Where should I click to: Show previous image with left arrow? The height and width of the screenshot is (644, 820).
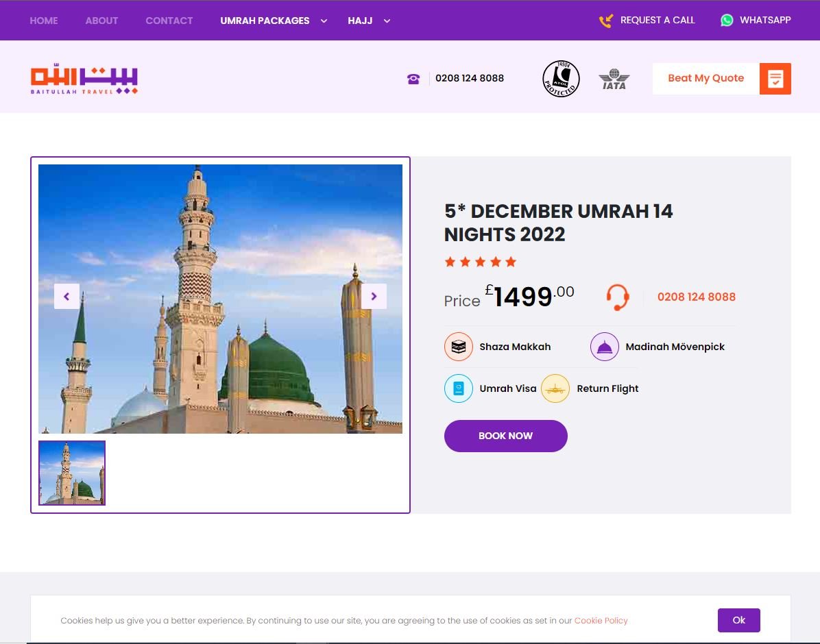click(67, 297)
